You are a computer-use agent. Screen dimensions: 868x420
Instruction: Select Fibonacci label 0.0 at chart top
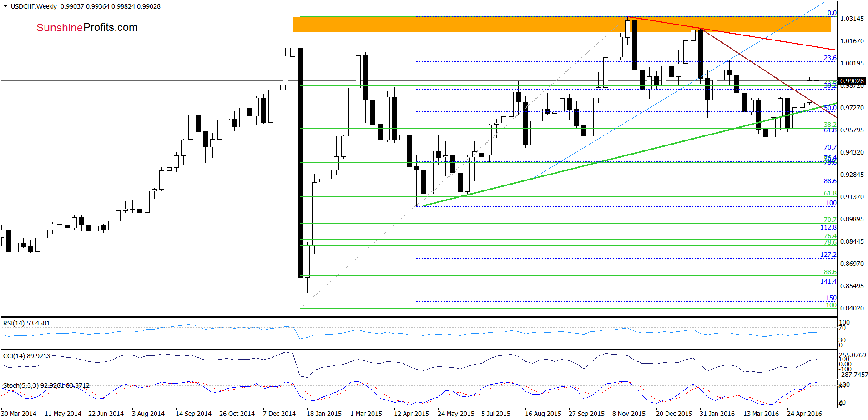pos(832,13)
